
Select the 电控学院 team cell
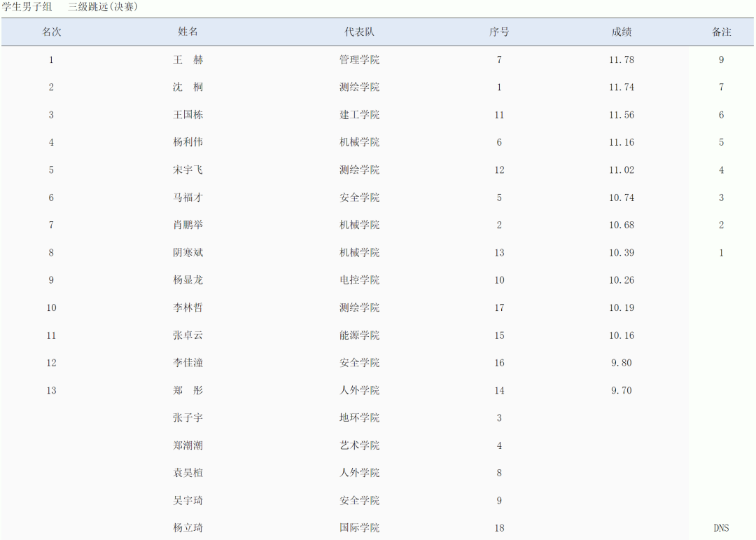(x=359, y=280)
